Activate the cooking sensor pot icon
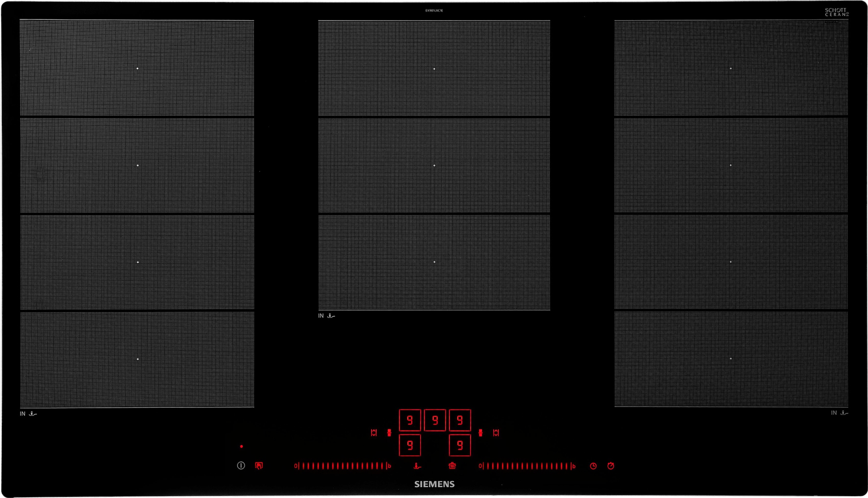The width and height of the screenshot is (868, 498). [x=452, y=466]
